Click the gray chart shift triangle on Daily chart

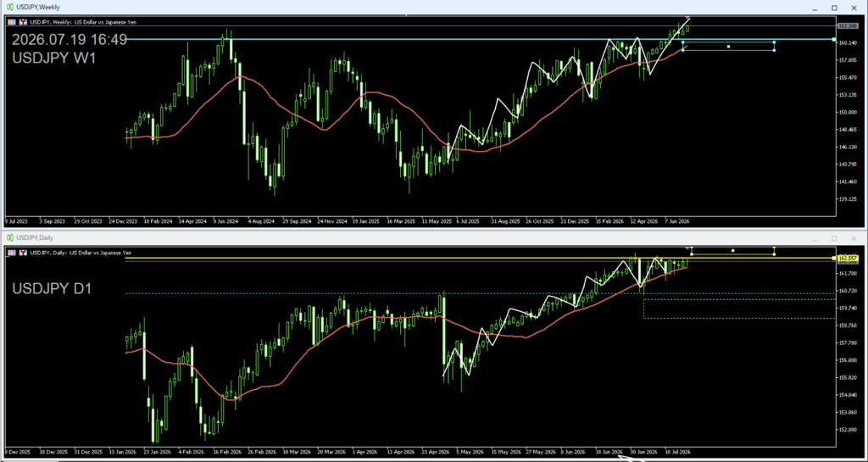(x=688, y=248)
